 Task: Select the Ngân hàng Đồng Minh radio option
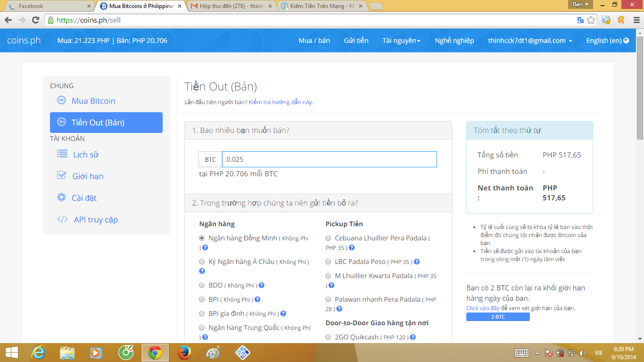point(202,238)
